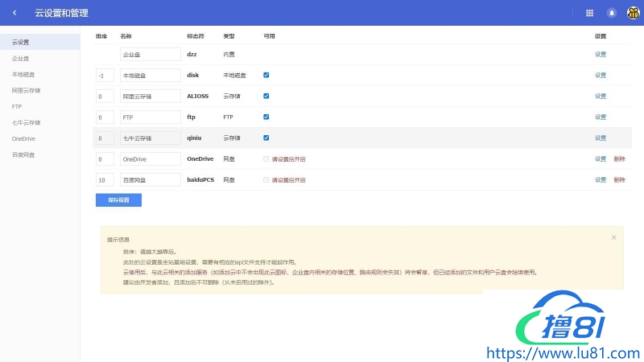
Task: Open the user avatar menu
Action: 632,13
